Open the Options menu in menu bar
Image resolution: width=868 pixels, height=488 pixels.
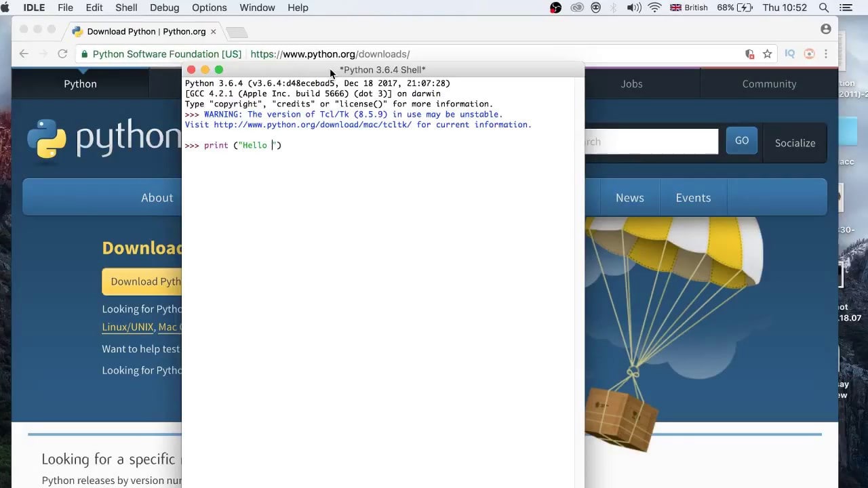(209, 7)
